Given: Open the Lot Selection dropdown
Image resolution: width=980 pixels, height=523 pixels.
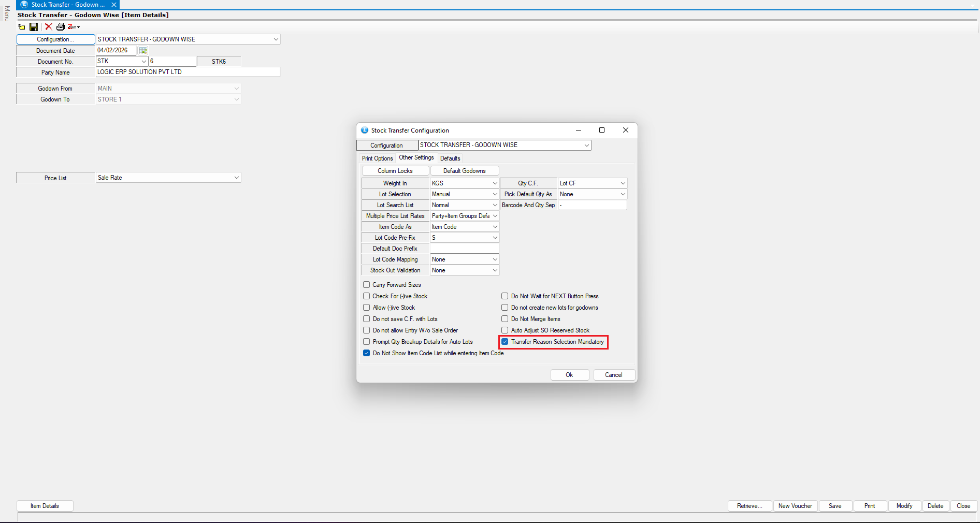Looking at the screenshot, I should (495, 194).
